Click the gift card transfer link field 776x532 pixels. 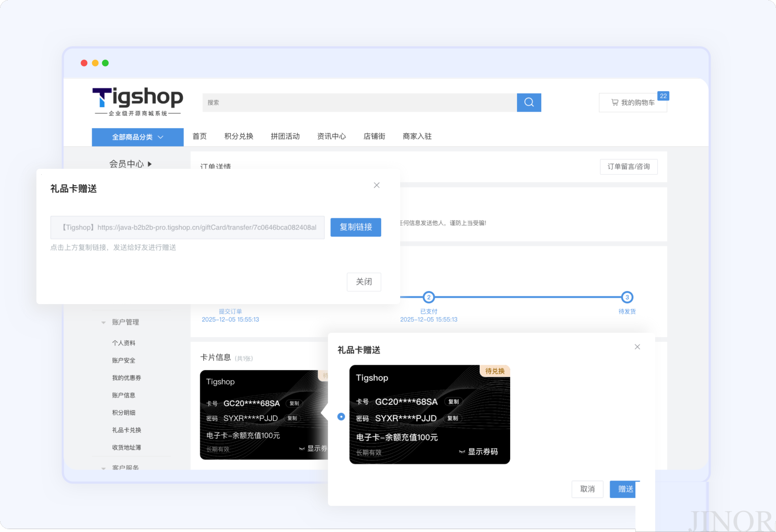[187, 227]
